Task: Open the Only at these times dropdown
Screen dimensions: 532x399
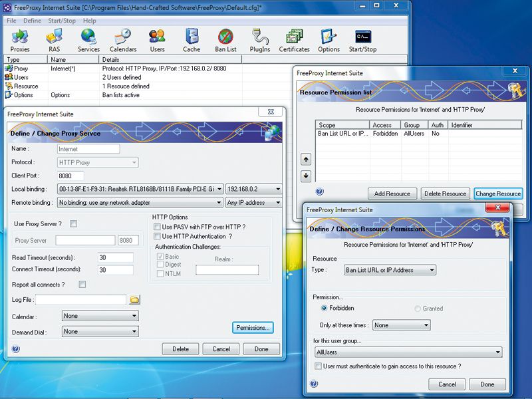Action: pos(402,325)
